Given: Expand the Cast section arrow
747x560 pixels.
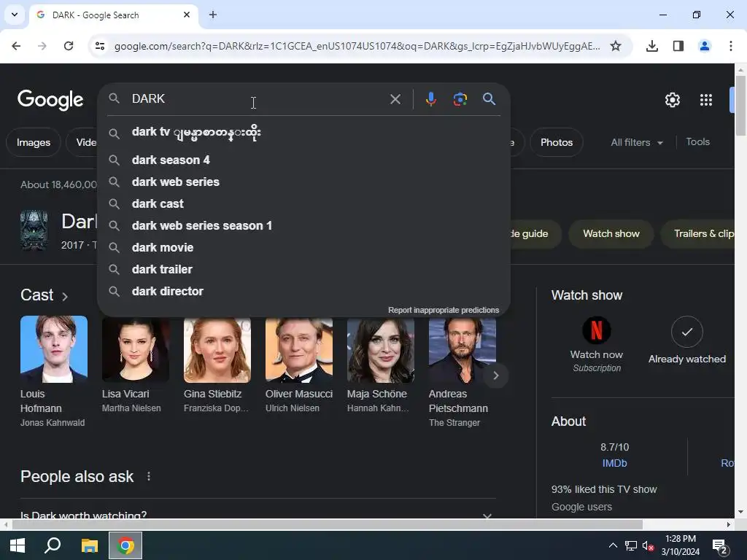Looking at the screenshot, I should pyautogui.click(x=65, y=296).
